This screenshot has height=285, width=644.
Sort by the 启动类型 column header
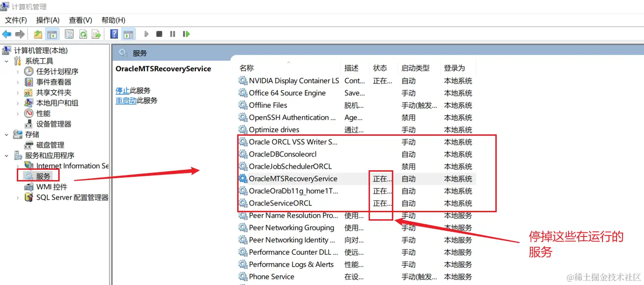pos(415,68)
